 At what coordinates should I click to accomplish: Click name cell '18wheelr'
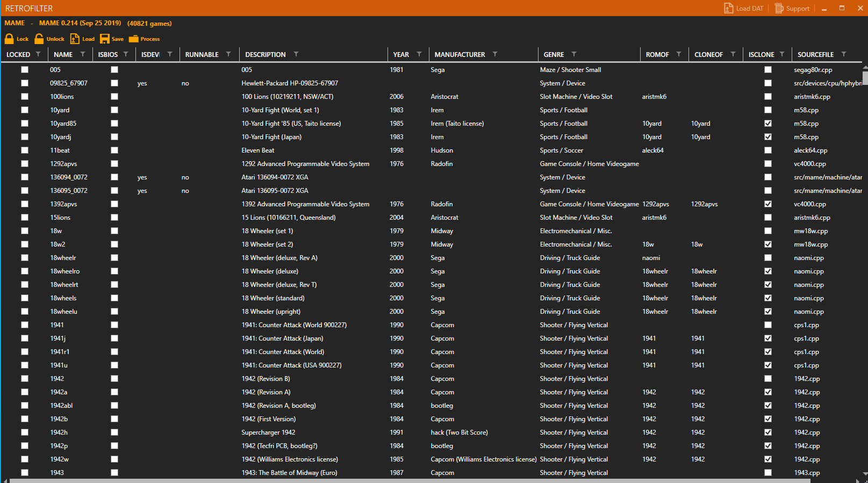(x=63, y=258)
